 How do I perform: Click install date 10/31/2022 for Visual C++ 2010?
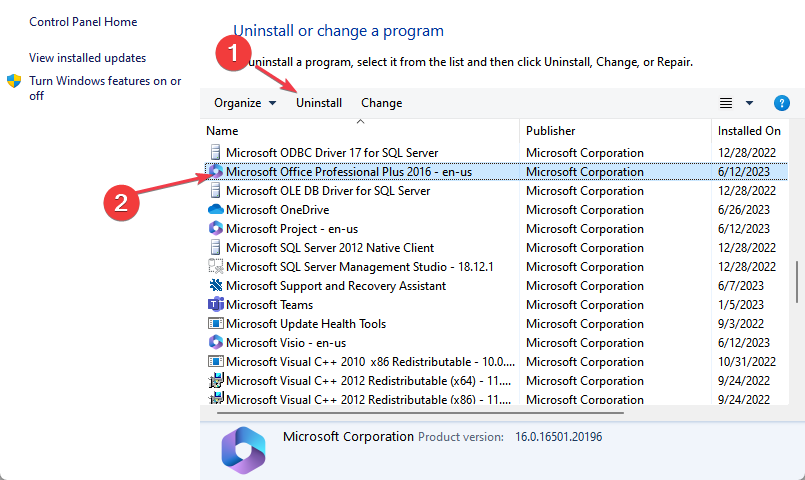[747, 362]
